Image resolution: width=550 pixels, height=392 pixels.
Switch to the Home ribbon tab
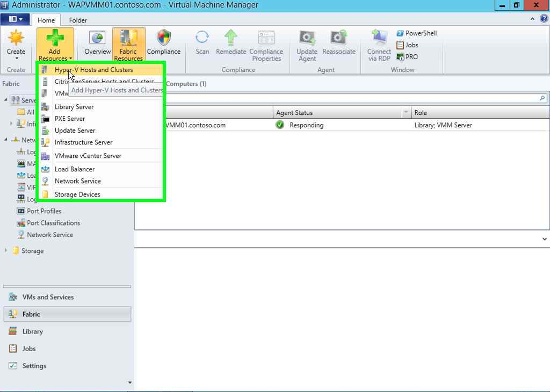coord(46,20)
